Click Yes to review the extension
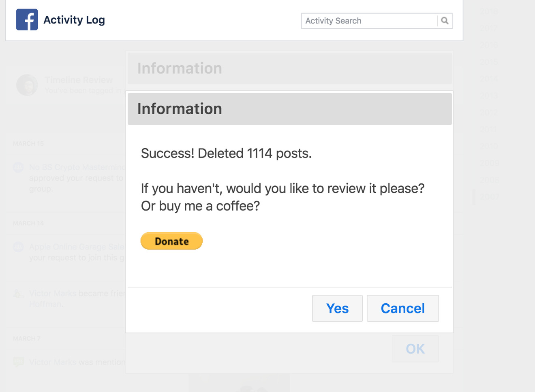 [x=337, y=308]
